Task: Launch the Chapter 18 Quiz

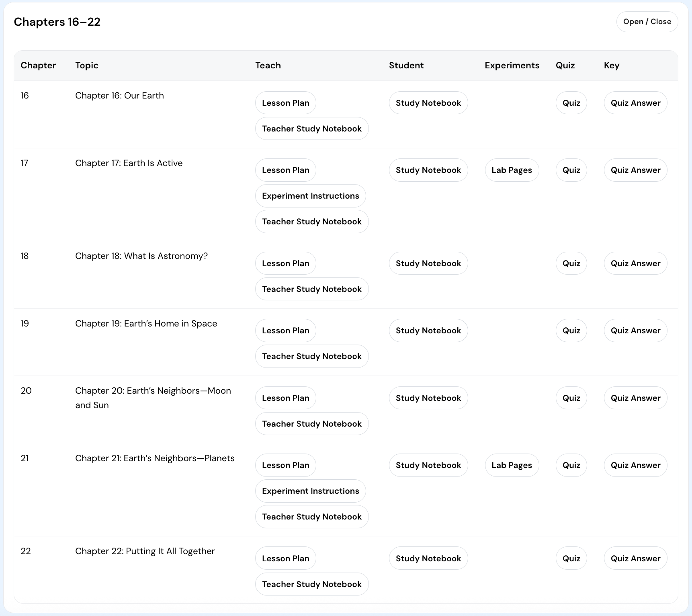Action: click(571, 263)
